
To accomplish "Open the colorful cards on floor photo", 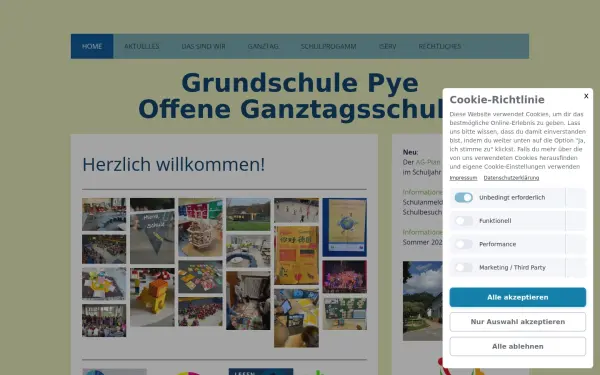I will point(200,277).
